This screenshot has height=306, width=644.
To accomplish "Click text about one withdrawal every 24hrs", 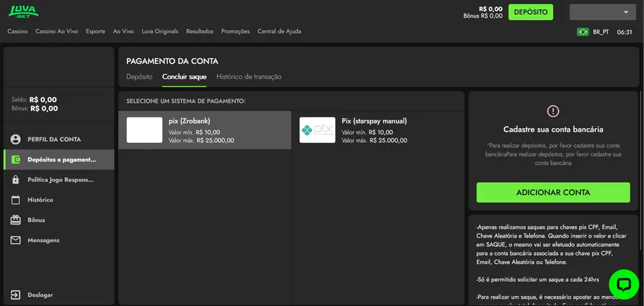I will [537, 280].
